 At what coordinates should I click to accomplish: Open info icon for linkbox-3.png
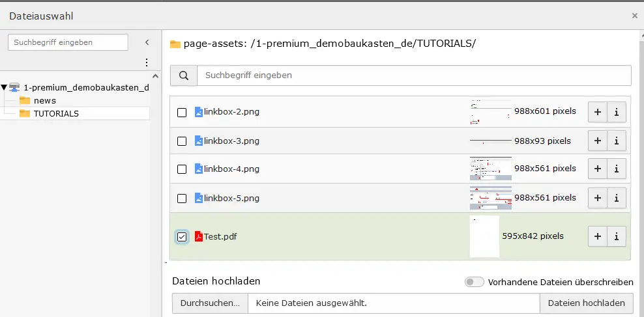click(x=617, y=141)
